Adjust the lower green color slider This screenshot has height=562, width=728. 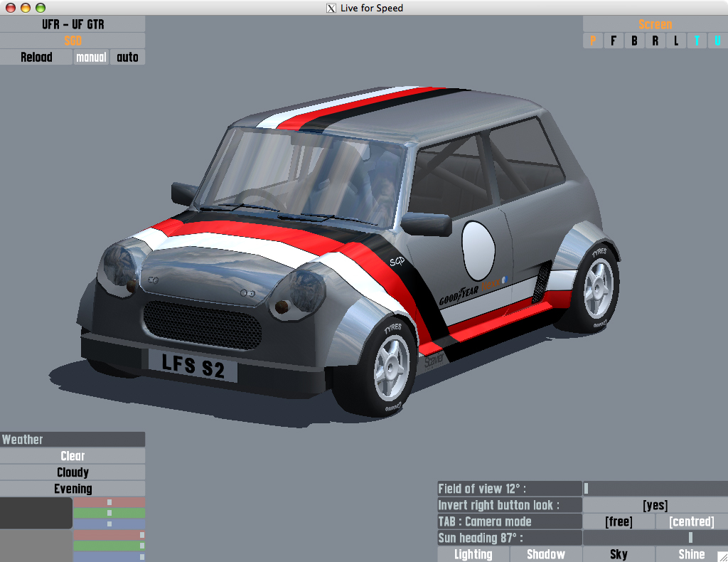[x=109, y=546]
